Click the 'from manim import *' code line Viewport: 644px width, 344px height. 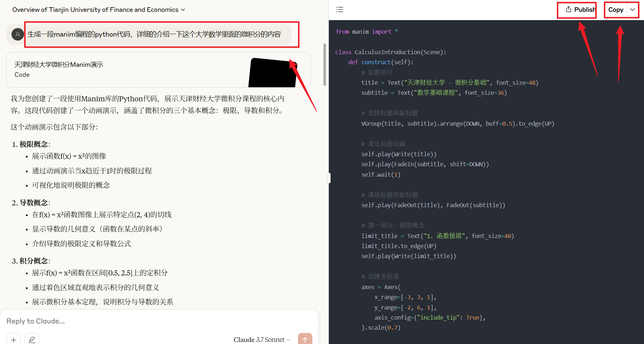367,32
